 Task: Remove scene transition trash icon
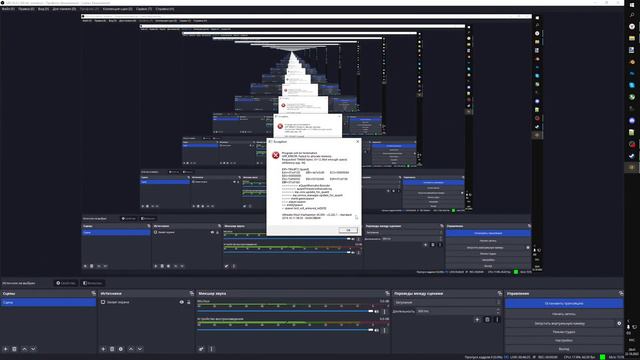click(487, 320)
